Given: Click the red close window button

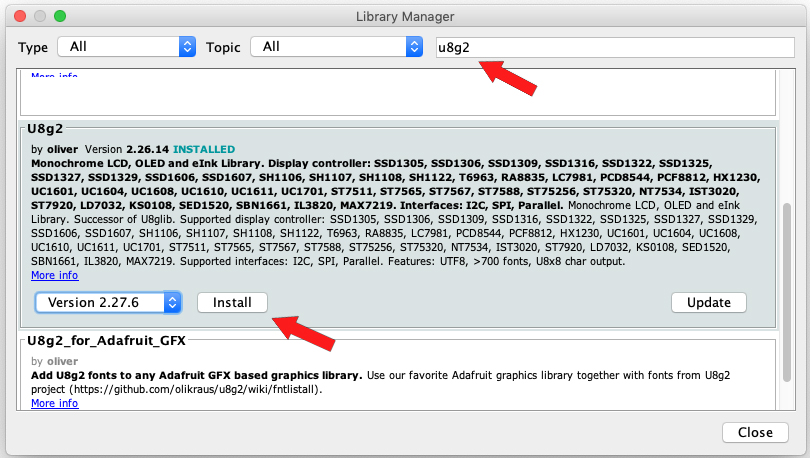Looking at the screenshot, I should (20, 16).
